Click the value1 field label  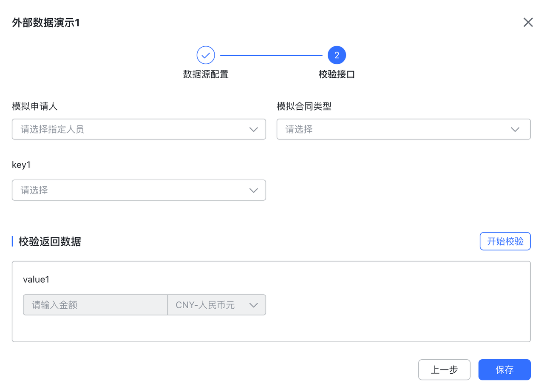click(36, 279)
